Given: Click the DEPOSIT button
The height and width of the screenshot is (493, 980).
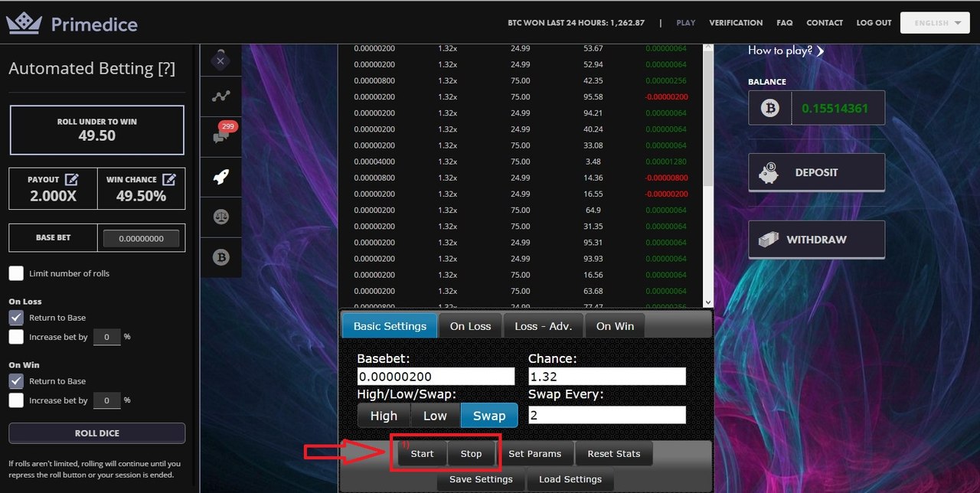Looking at the screenshot, I should pos(816,173).
